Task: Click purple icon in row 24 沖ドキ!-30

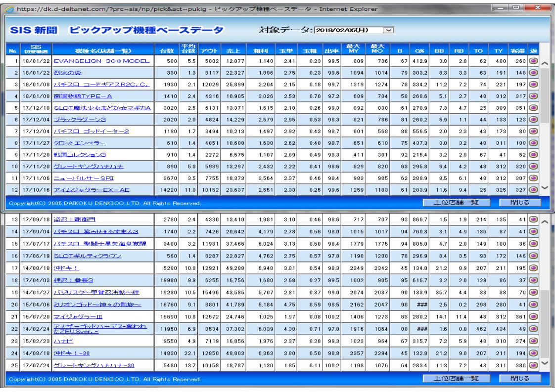Action: pos(533,353)
